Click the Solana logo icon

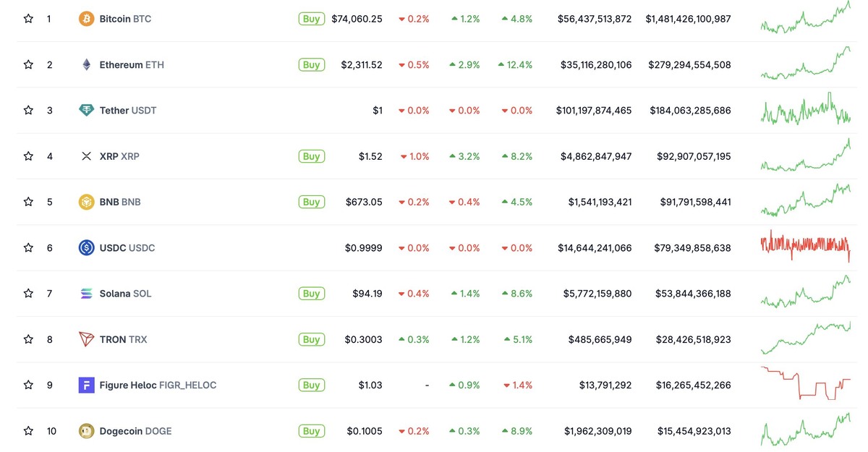click(87, 294)
